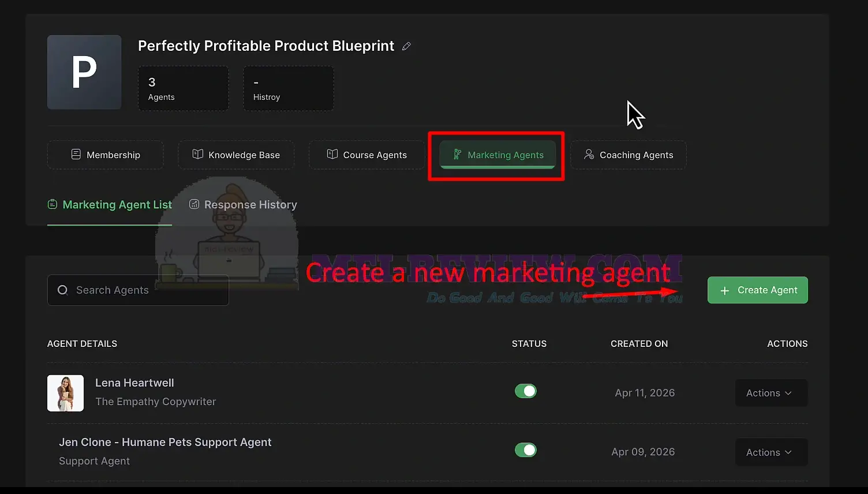Click the 3 Agents stat card
This screenshot has height=494, width=868.
point(184,88)
